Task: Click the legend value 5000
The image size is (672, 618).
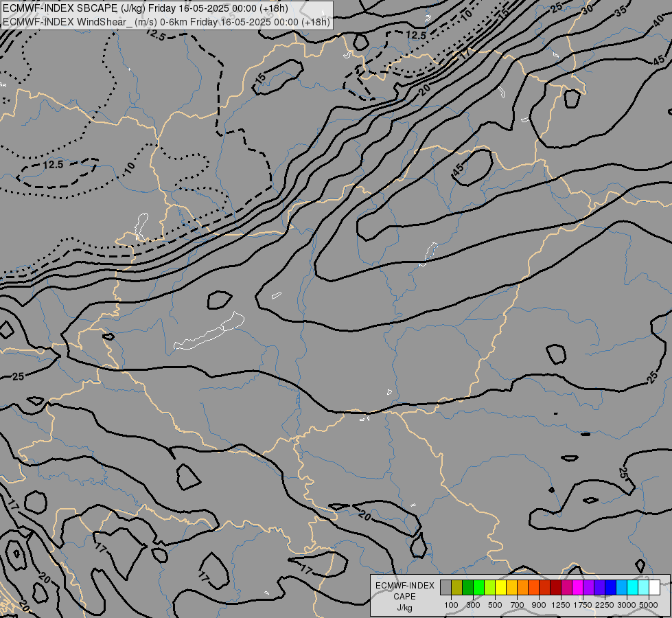Action: pos(648,605)
